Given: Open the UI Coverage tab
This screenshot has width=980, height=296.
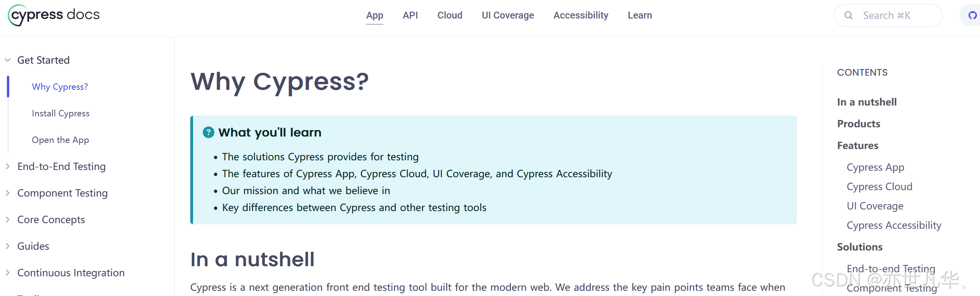Looking at the screenshot, I should coord(508,15).
